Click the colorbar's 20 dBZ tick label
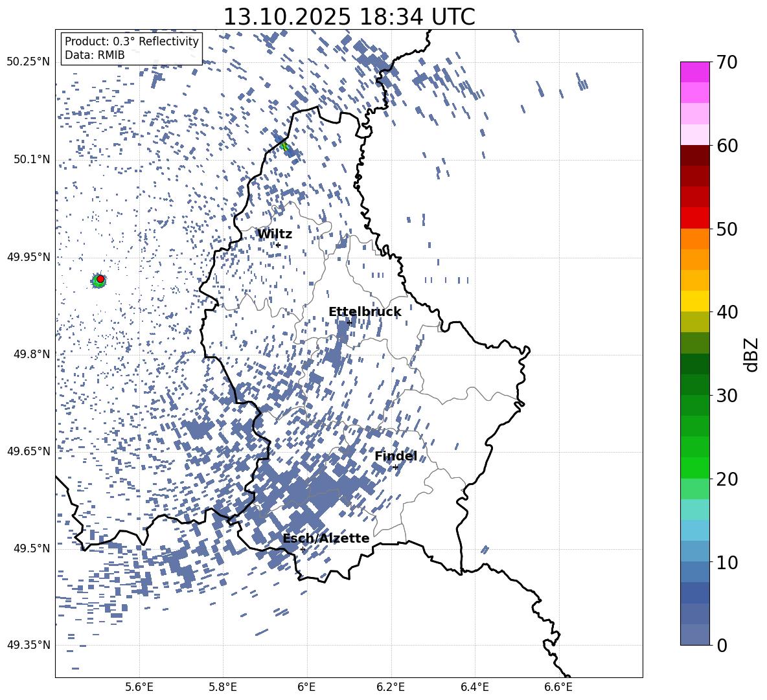Image resolution: width=767 pixels, height=700 pixels. tap(727, 479)
